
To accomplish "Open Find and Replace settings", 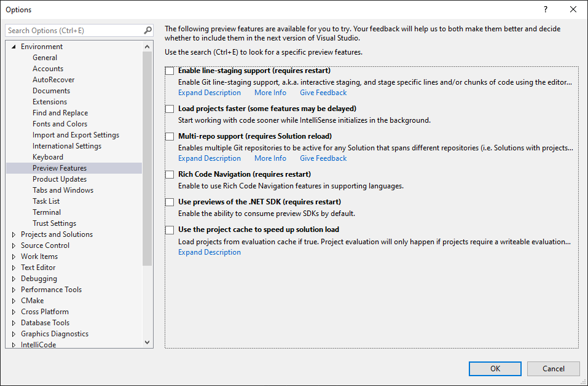I will tap(60, 113).
